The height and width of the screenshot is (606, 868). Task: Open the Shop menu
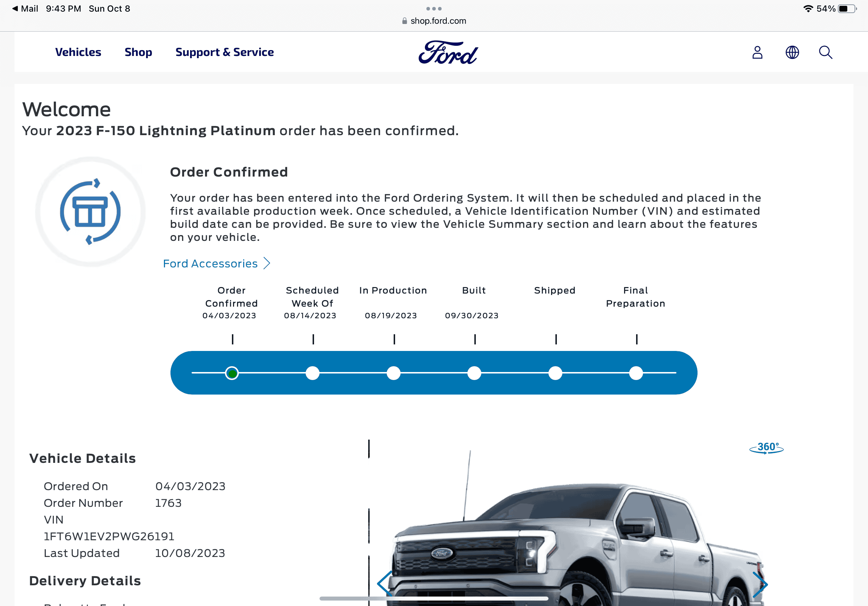(138, 52)
